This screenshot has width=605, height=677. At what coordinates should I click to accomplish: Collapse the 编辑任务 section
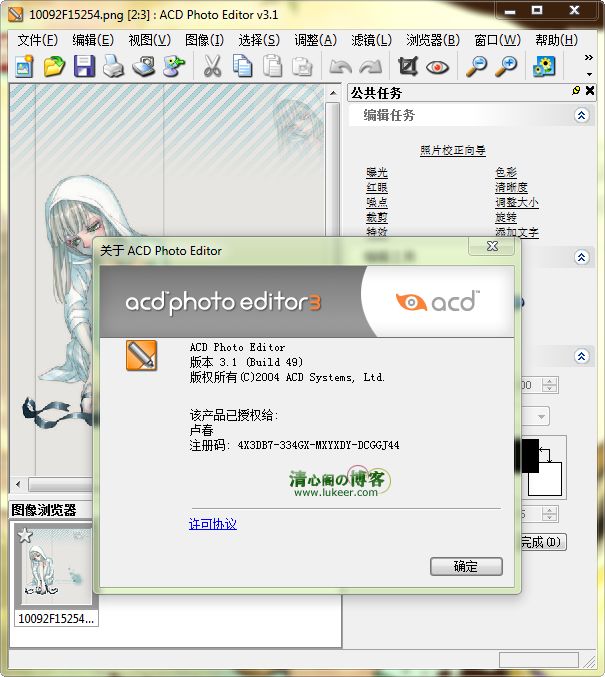pyautogui.click(x=582, y=115)
